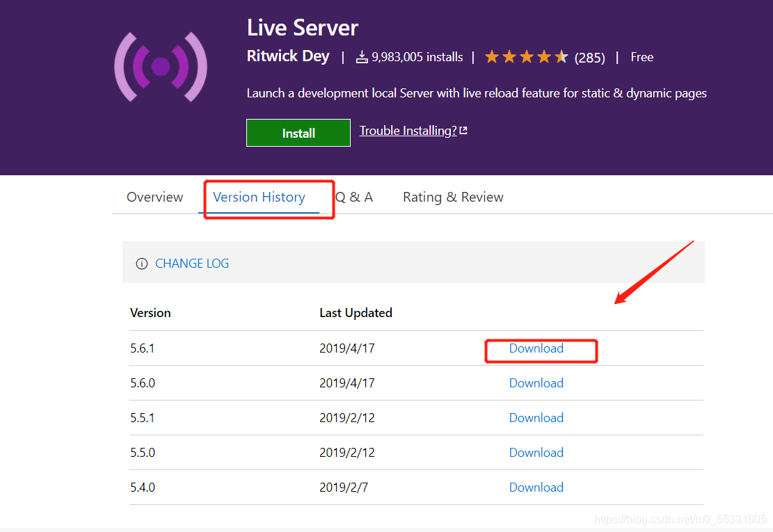773x532 pixels.
Task: Open the Trouble Installing? link
Action: tap(408, 131)
